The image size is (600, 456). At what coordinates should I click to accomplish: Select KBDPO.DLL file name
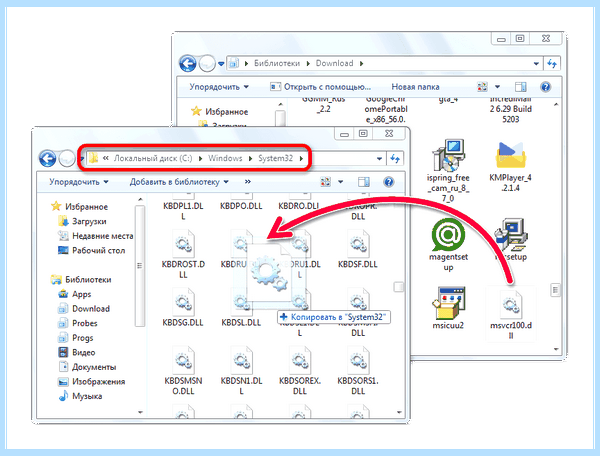pyautogui.click(x=241, y=206)
